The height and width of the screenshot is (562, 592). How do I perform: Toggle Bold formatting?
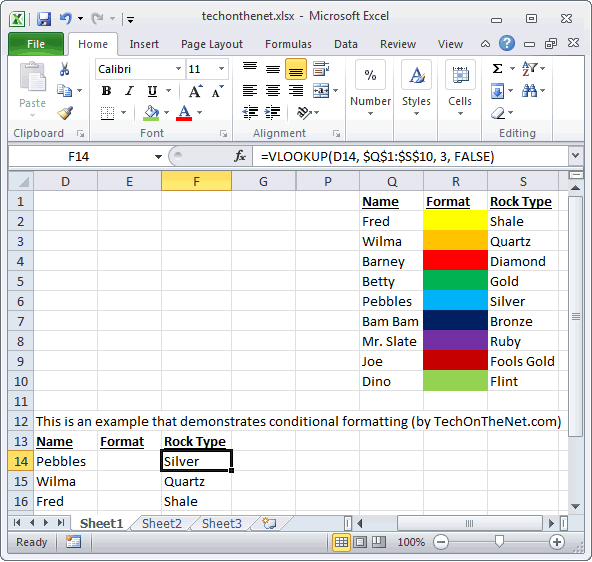tap(106, 91)
